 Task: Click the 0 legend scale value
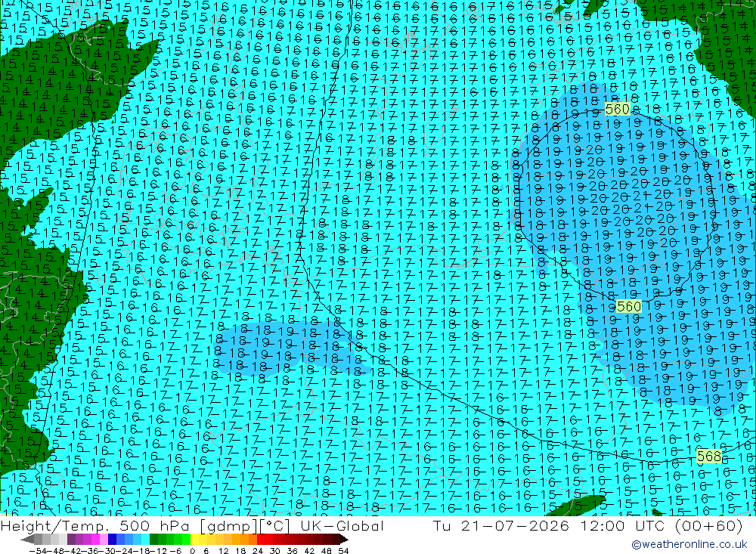(x=192, y=551)
